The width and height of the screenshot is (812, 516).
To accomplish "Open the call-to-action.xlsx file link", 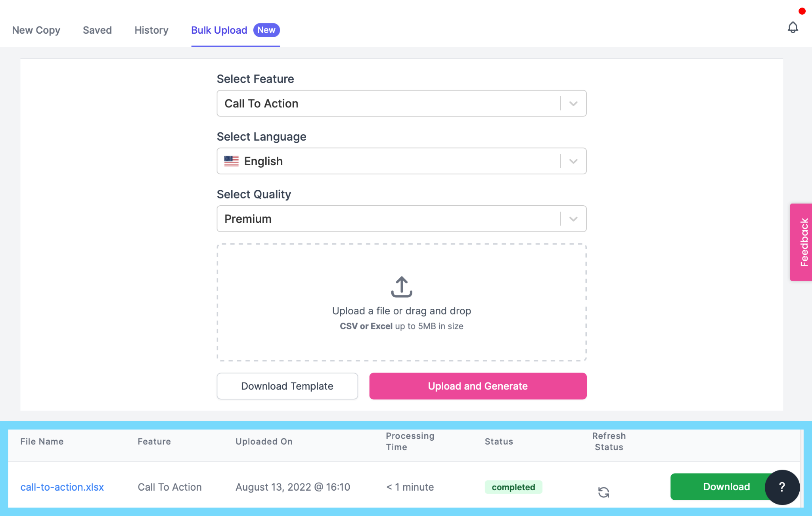I will [62, 487].
